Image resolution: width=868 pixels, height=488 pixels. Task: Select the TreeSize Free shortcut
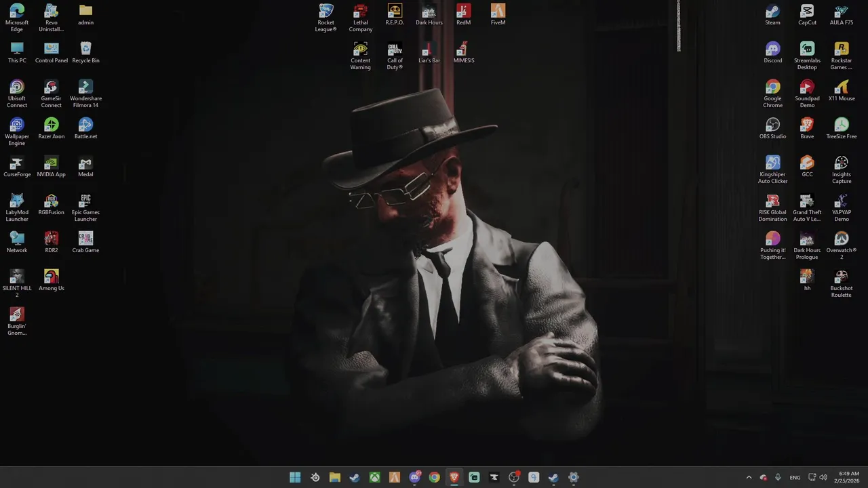(x=842, y=128)
